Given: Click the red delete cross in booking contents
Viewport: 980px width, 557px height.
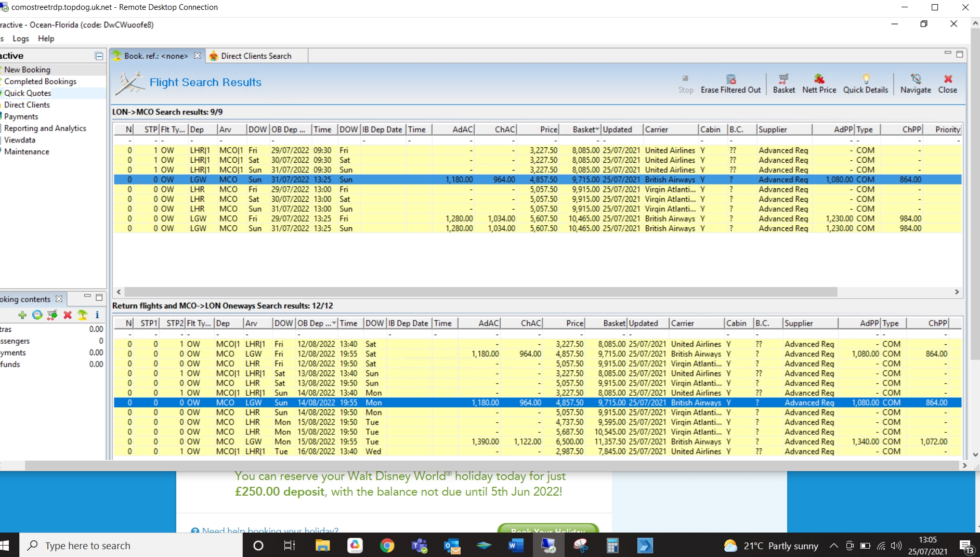Looking at the screenshot, I should pos(68,315).
